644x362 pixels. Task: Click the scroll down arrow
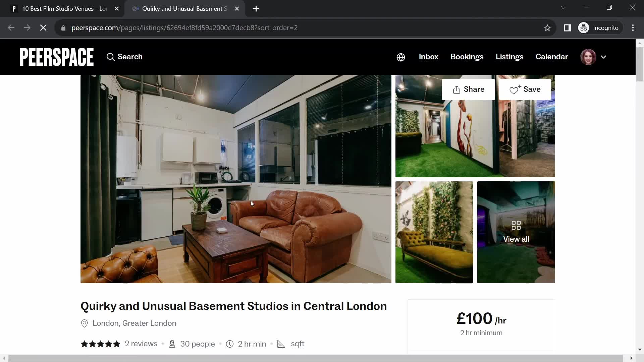click(640, 349)
